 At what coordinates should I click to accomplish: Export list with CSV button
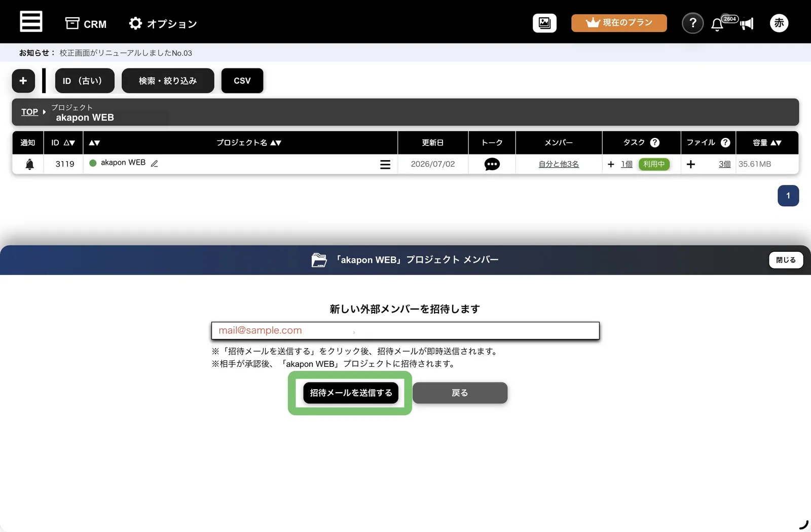tap(242, 81)
